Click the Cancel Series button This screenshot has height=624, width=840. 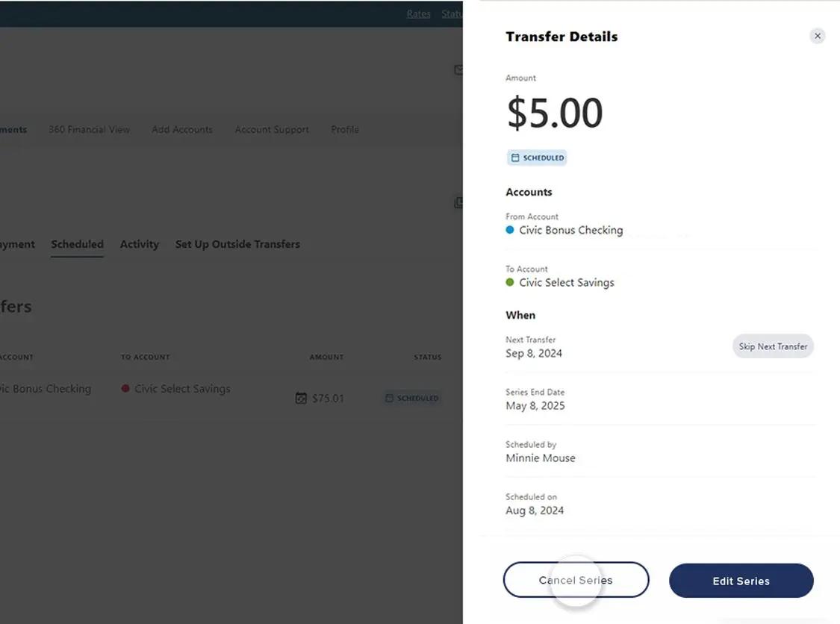click(576, 580)
